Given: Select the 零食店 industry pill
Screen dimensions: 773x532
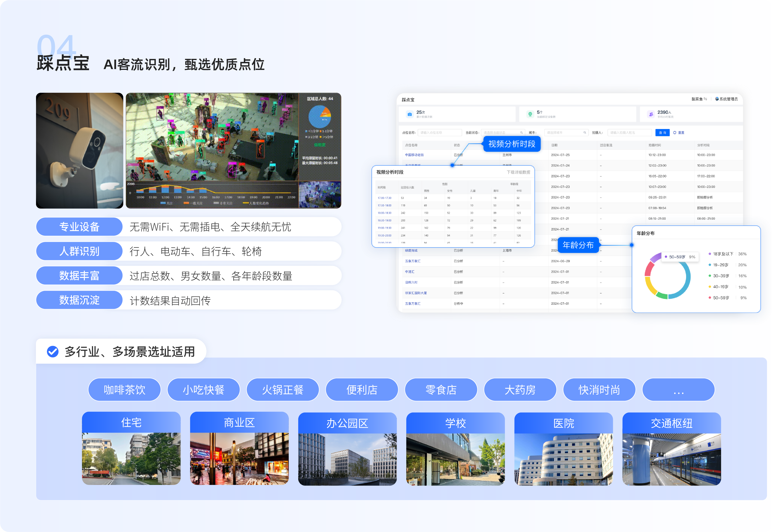Looking at the screenshot, I should (441, 390).
